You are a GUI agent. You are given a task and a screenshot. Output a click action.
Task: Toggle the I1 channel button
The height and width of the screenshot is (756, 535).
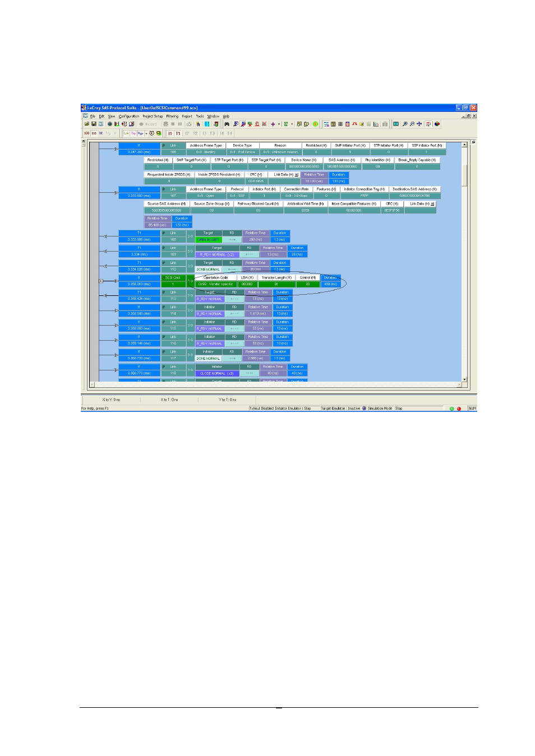170,133
